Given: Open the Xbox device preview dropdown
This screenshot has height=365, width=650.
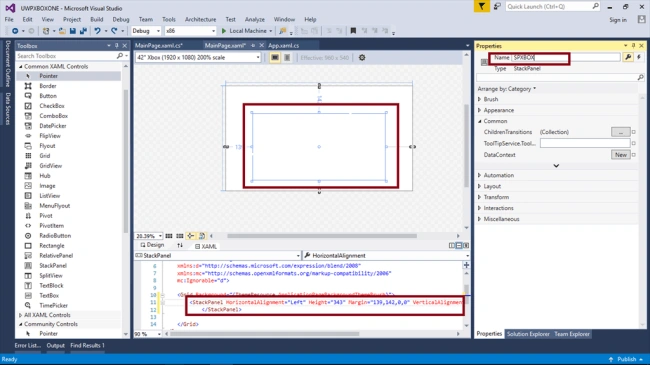Looking at the screenshot, I should (x=198, y=58).
